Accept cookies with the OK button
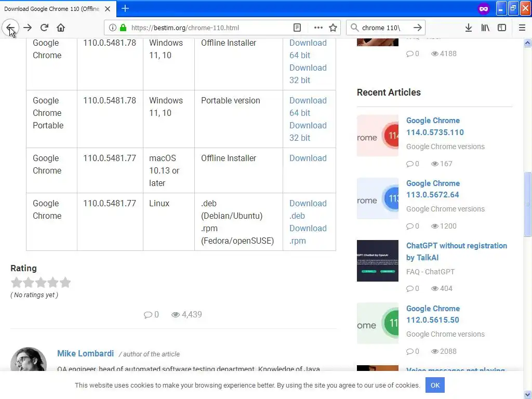Screen dimensions: 532x399 [435, 385]
